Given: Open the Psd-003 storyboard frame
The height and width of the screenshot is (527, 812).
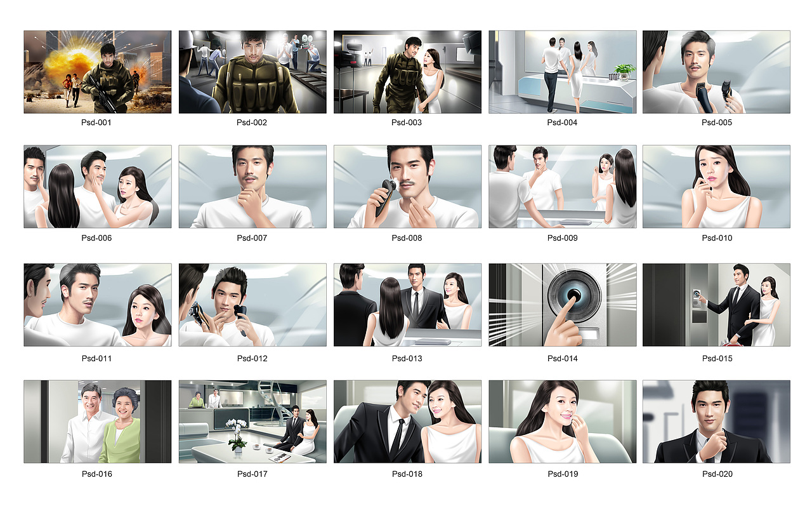Looking at the screenshot, I should coord(407,72).
